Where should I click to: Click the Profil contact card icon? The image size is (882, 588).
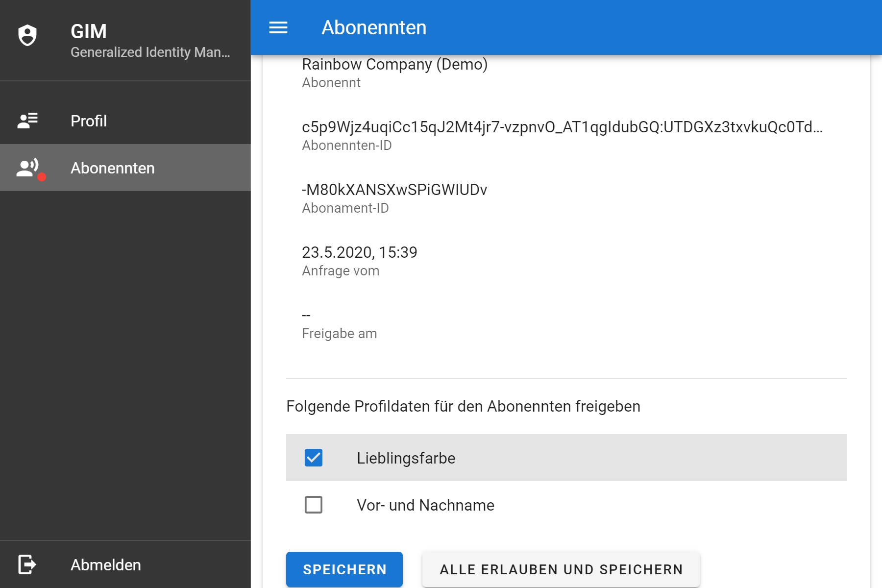click(x=27, y=121)
